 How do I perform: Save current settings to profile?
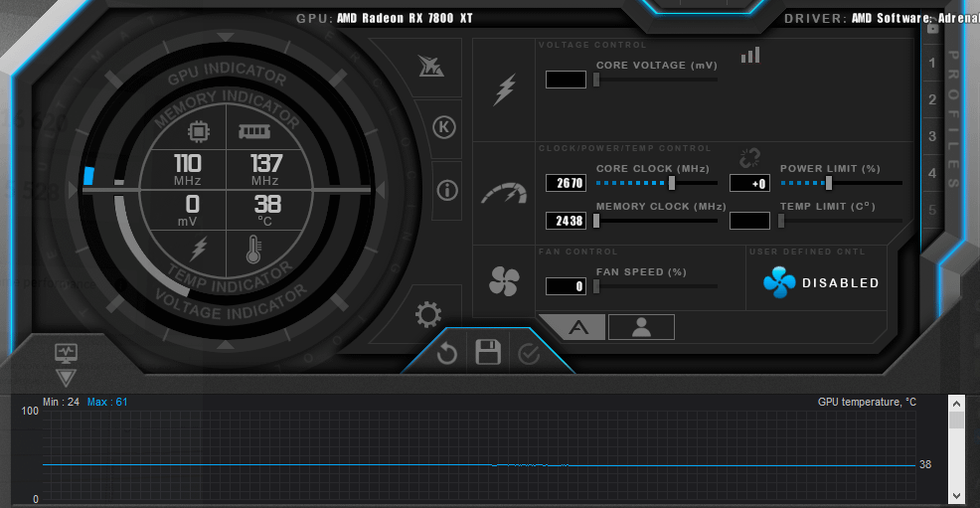coord(488,352)
